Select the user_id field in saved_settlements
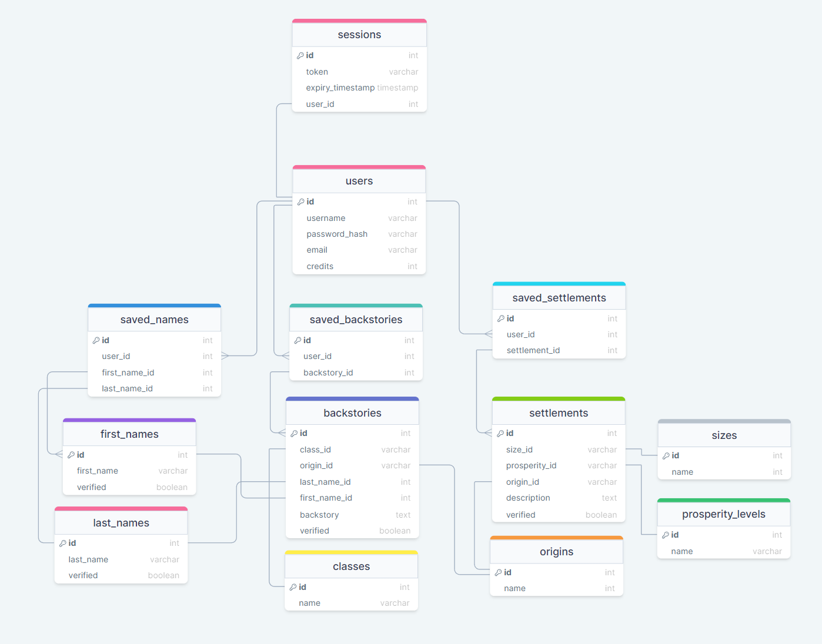The width and height of the screenshot is (822, 644). pos(520,334)
